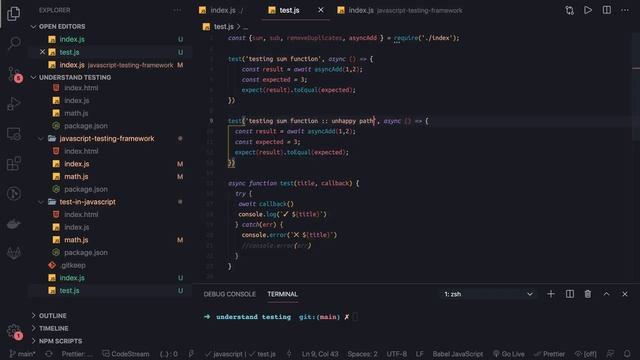The image size is (640, 360).
Task: Open the Extensions view
Action: (x=13, y=164)
